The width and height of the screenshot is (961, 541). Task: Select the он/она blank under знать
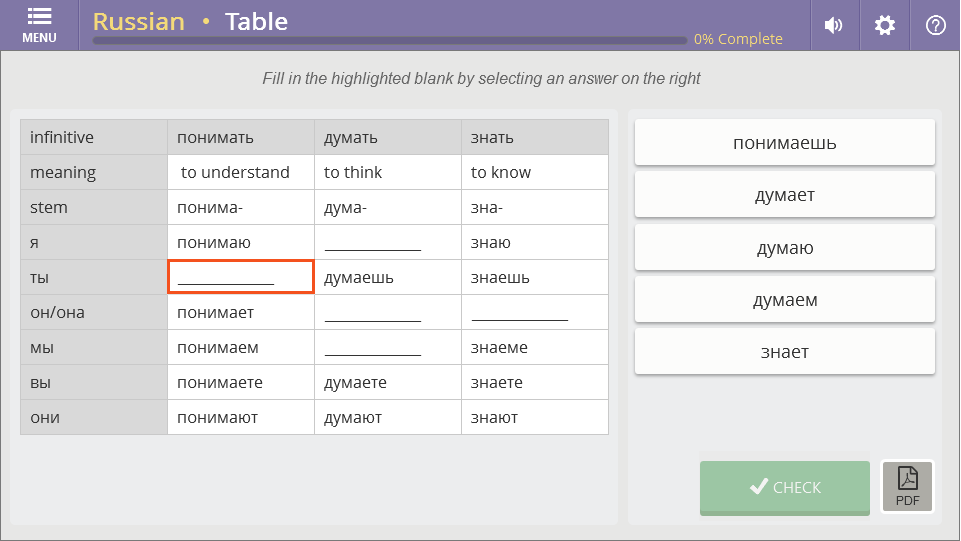point(534,313)
